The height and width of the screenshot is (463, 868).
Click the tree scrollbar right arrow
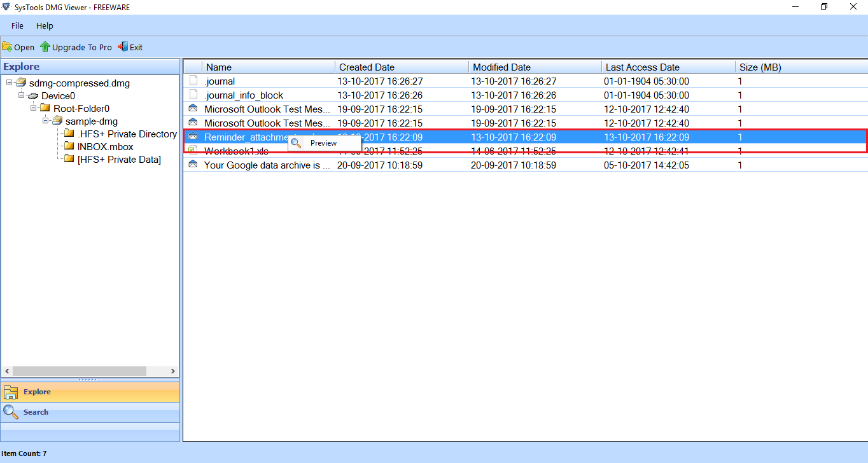(173, 371)
